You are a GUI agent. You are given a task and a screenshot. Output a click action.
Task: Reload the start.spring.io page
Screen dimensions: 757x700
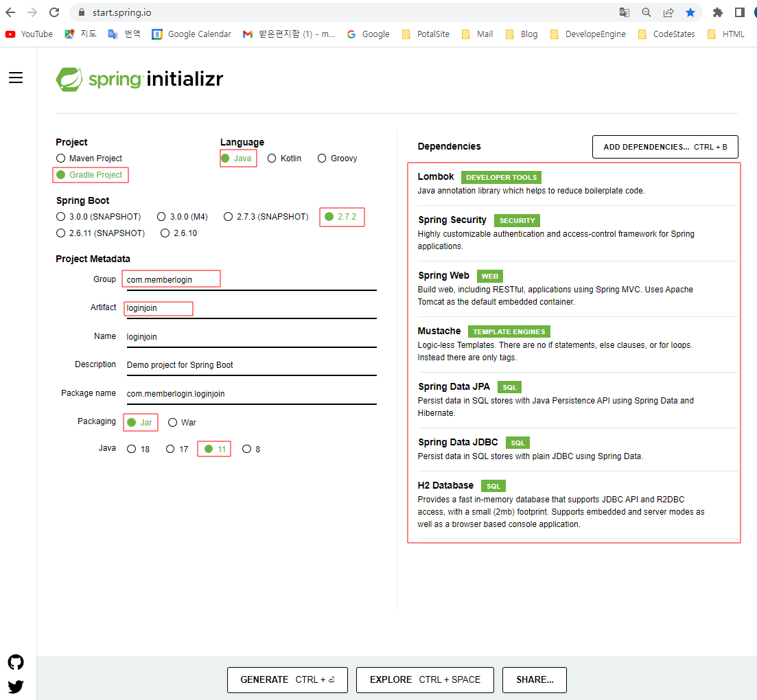click(x=54, y=12)
